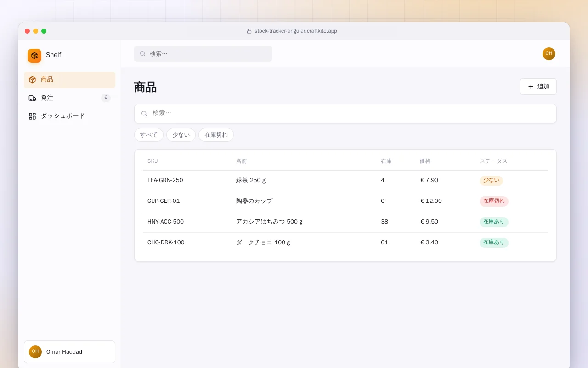Open the ダッシュボード page in sidebar
588x368 pixels.
pyautogui.click(x=69, y=116)
